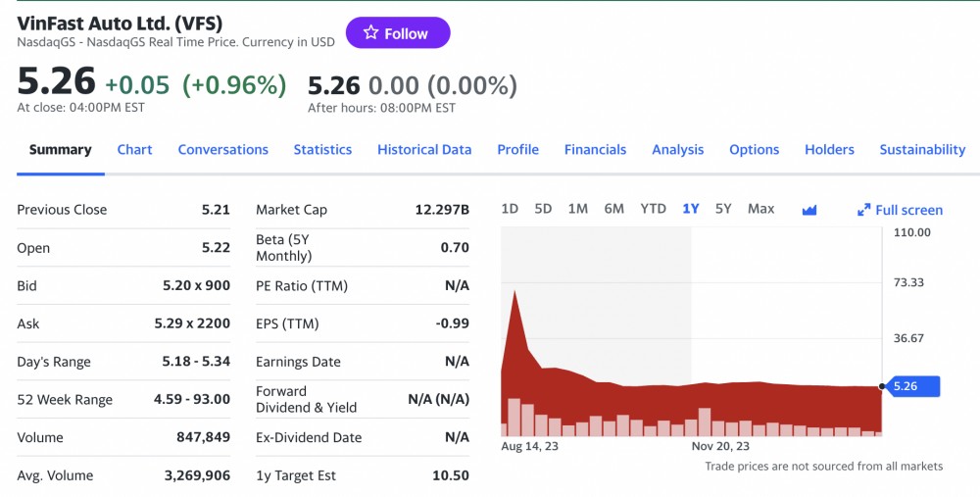
Task: Click the EPS (TTM) value -0.99
Action: coord(455,323)
